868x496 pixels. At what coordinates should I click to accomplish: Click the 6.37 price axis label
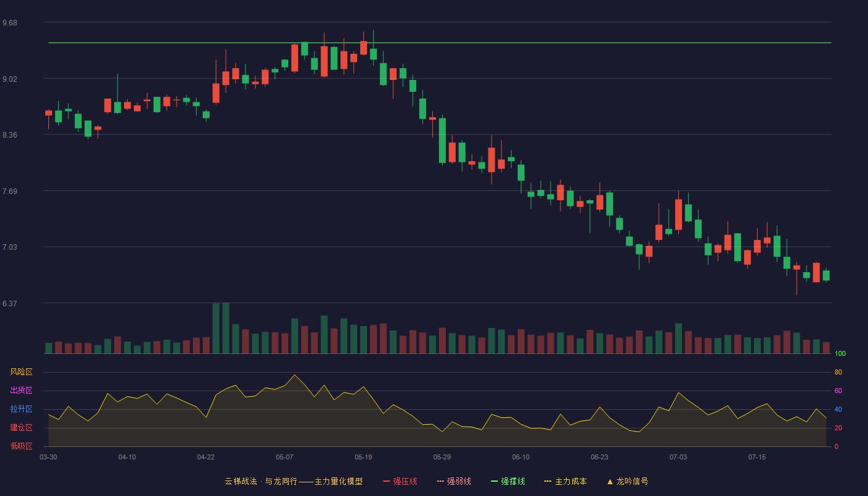click(x=10, y=303)
